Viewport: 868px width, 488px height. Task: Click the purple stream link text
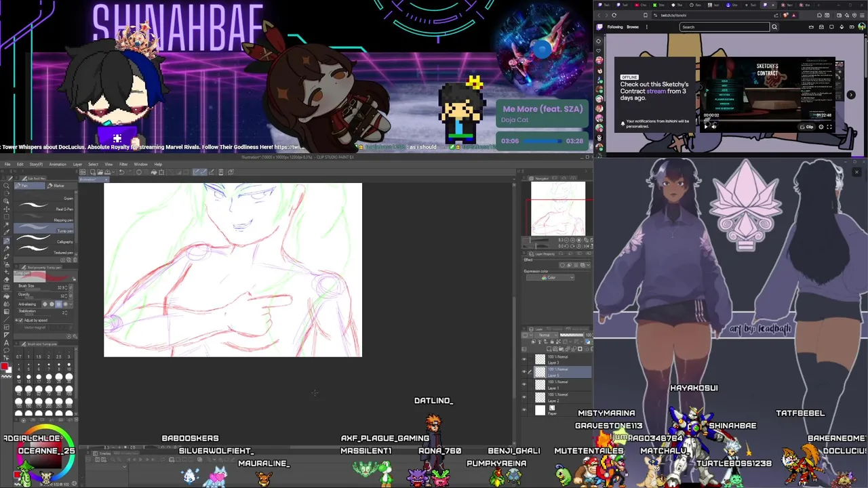pyautogui.click(x=656, y=91)
